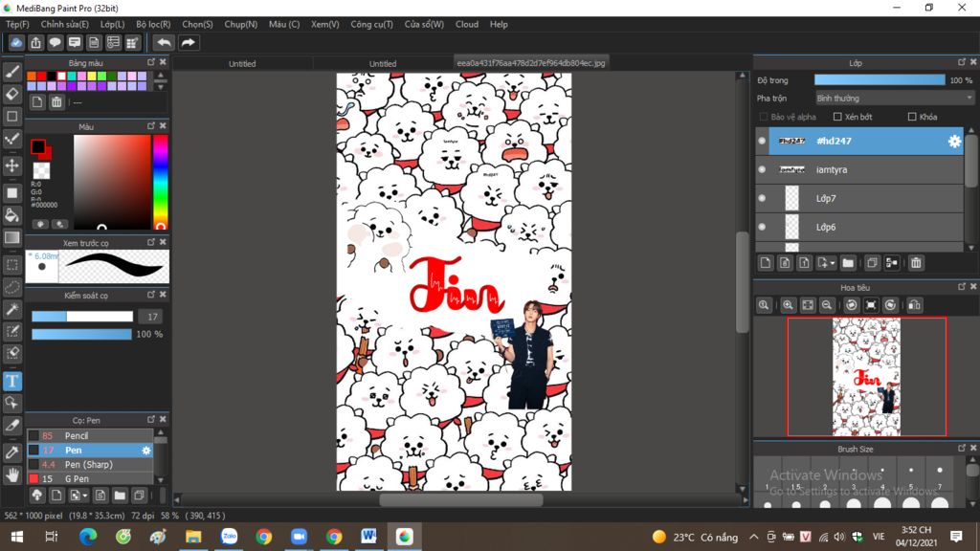Select the Pencil brush

(89, 436)
